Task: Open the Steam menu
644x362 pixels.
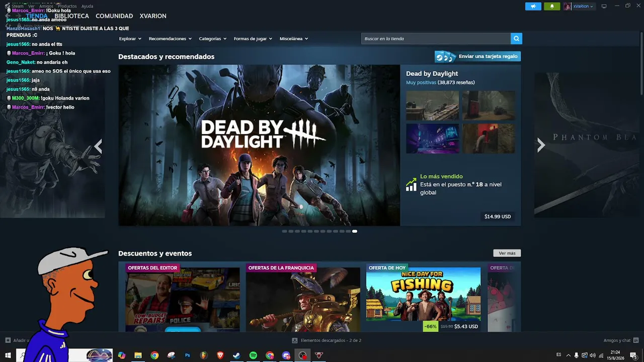Action: (18, 6)
